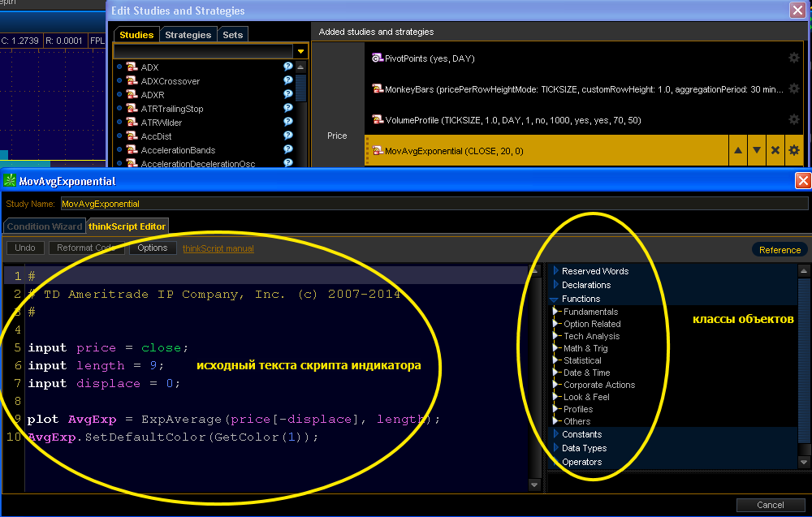Collapse the Functions reference section

point(554,299)
